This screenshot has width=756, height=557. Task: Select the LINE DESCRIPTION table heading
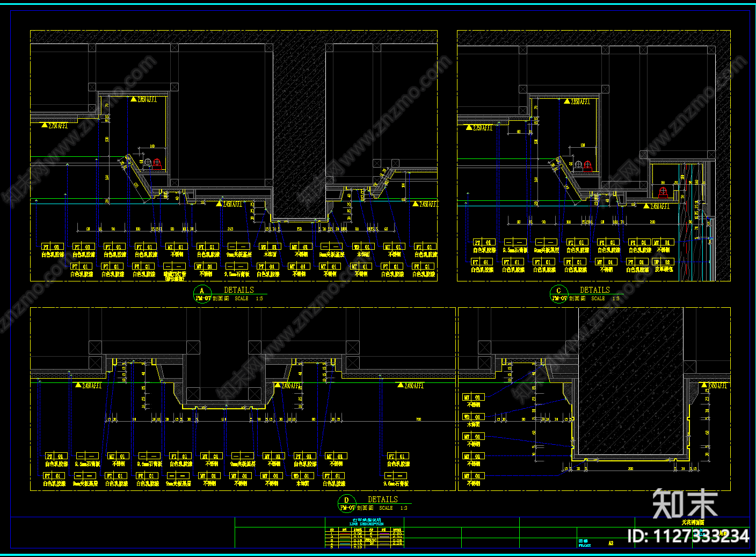coord(366,524)
